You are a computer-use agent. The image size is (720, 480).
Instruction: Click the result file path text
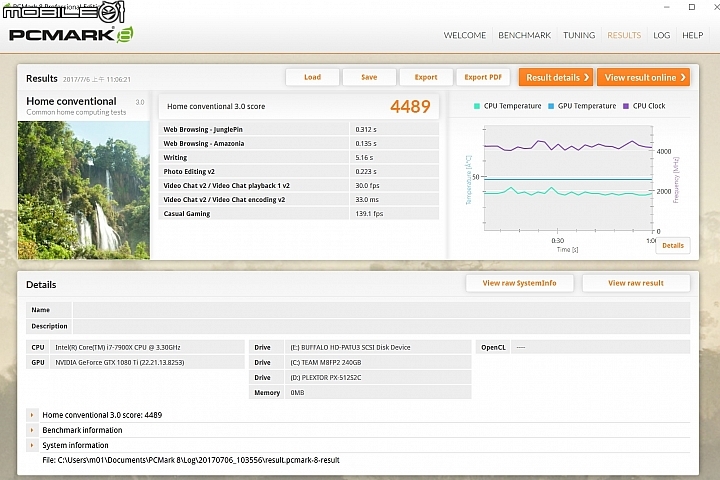tap(191, 460)
